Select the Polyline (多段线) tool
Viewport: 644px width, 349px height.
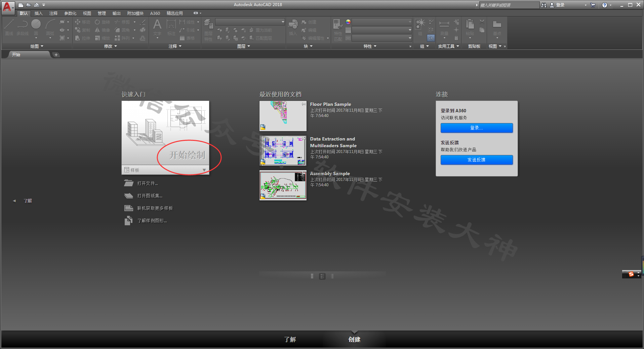point(23,27)
